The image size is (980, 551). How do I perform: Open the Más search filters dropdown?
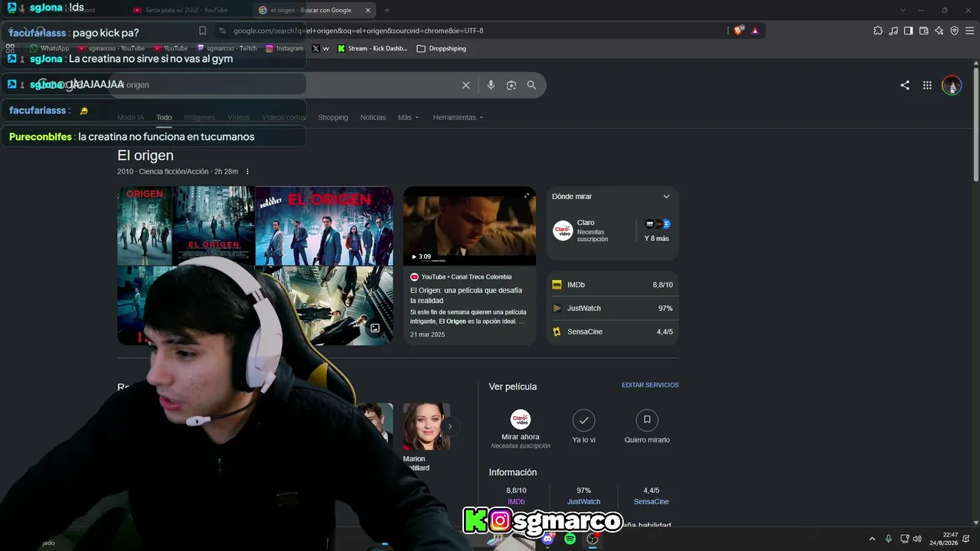click(408, 117)
